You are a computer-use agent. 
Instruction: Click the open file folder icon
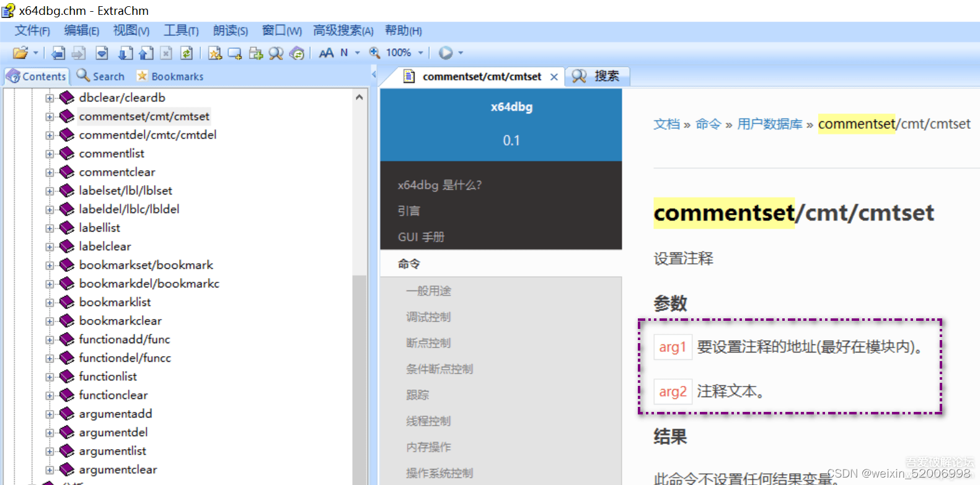(20, 53)
